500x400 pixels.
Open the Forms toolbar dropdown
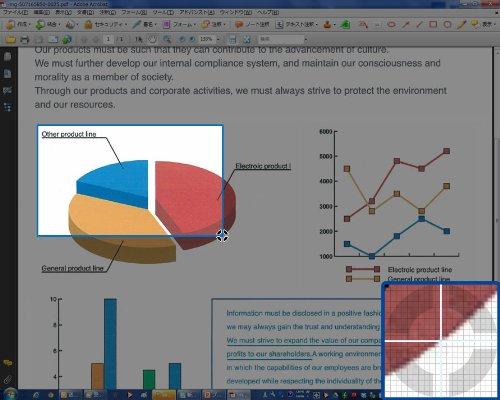[x=178, y=24]
